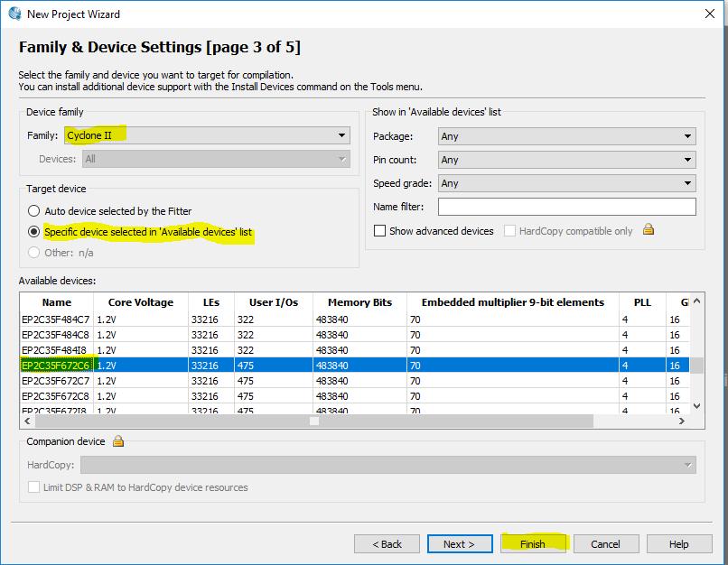Cancel the New Project Wizard
The width and height of the screenshot is (728, 565).
click(606, 543)
